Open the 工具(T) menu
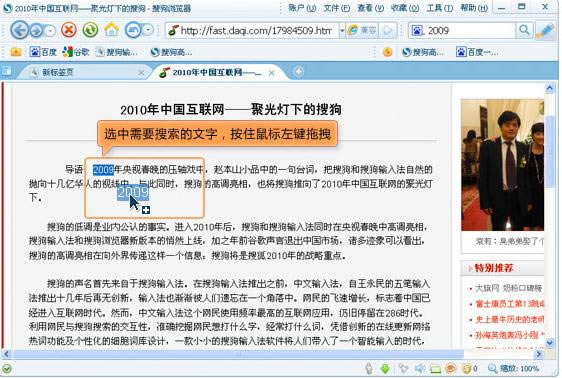Image resolution: width=562 pixels, height=378 pixels. click(x=439, y=8)
